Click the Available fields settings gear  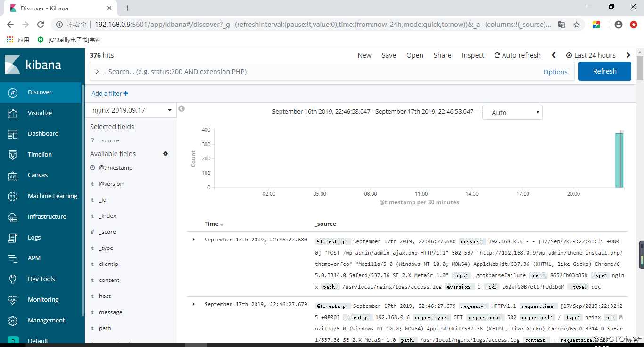(165, 154)
